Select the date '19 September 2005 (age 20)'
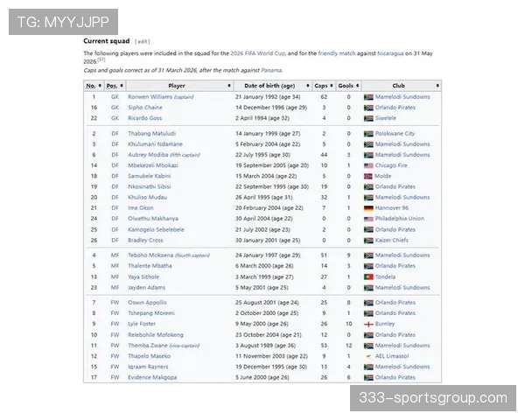Image resolution: width=525 pixels, height=420 pixels. tap(272, 165)
